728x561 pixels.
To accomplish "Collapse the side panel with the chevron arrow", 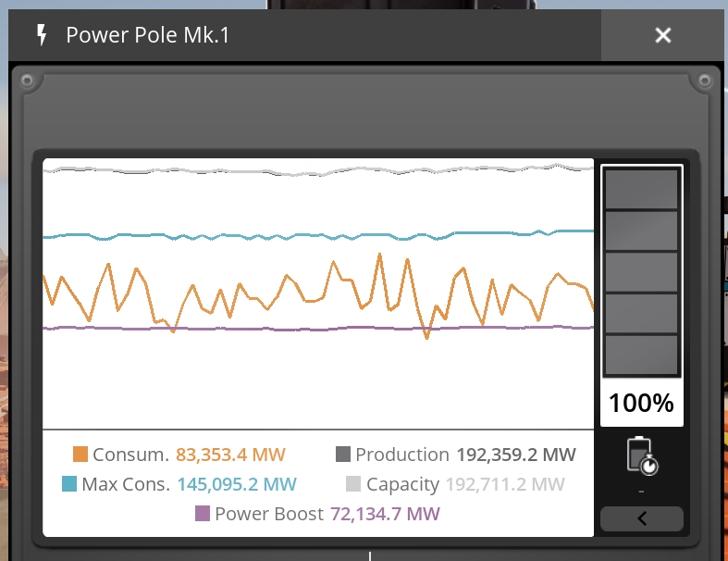I will click(x=641, y=518).
